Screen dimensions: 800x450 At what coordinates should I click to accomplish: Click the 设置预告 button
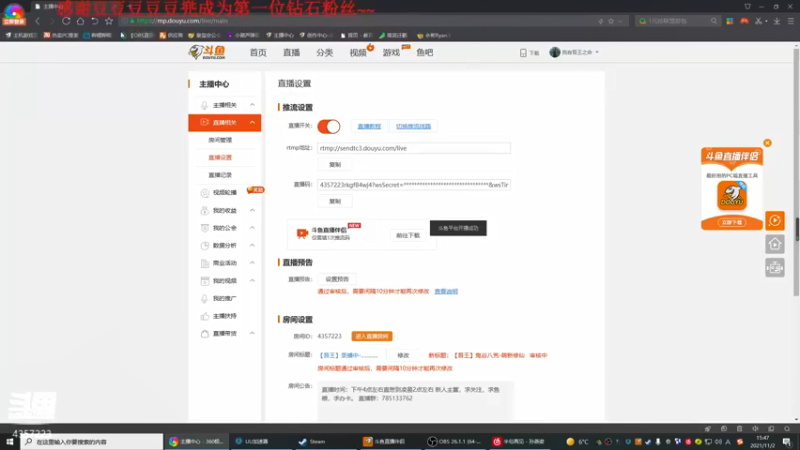(x=337, y=279)
